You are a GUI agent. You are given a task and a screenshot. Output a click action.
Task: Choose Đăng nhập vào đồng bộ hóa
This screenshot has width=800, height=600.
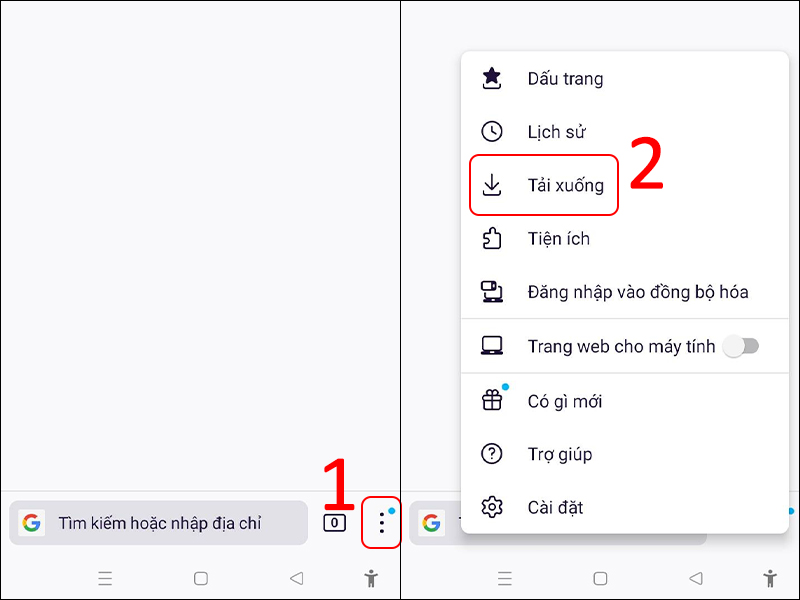coord(624,292)
